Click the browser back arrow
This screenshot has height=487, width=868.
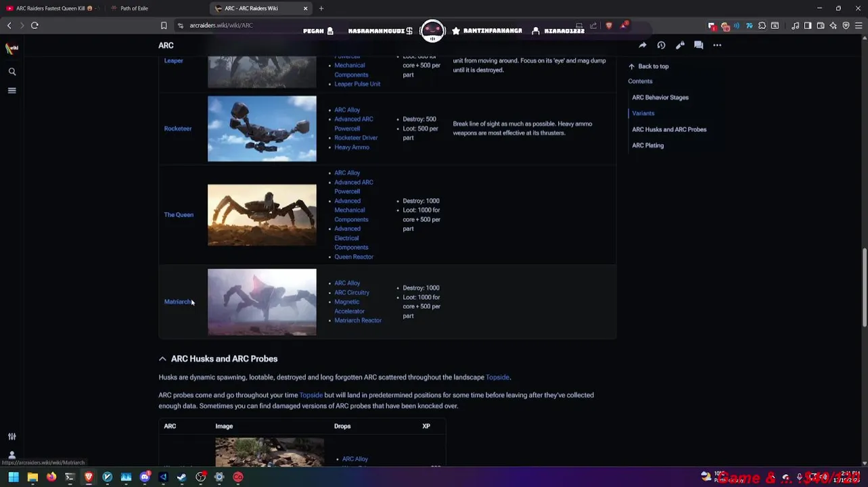pyautogui.click(x=9, y=25)
